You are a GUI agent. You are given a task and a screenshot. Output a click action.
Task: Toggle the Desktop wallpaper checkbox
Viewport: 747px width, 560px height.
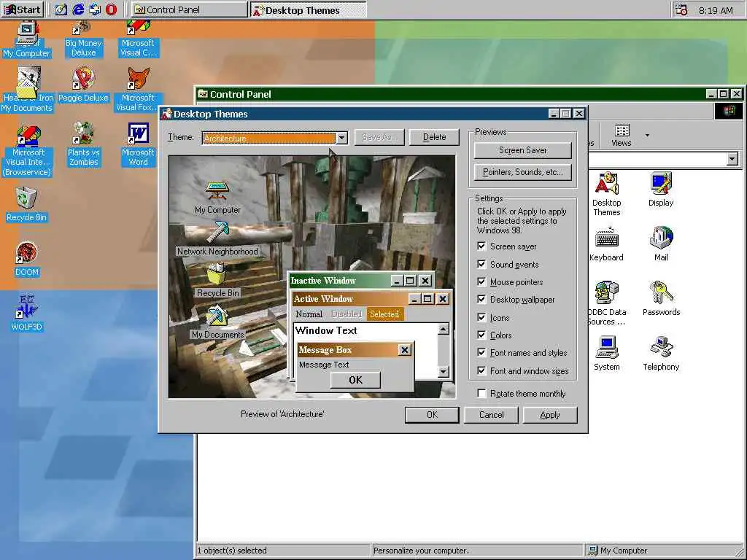(x=481, y=300)
